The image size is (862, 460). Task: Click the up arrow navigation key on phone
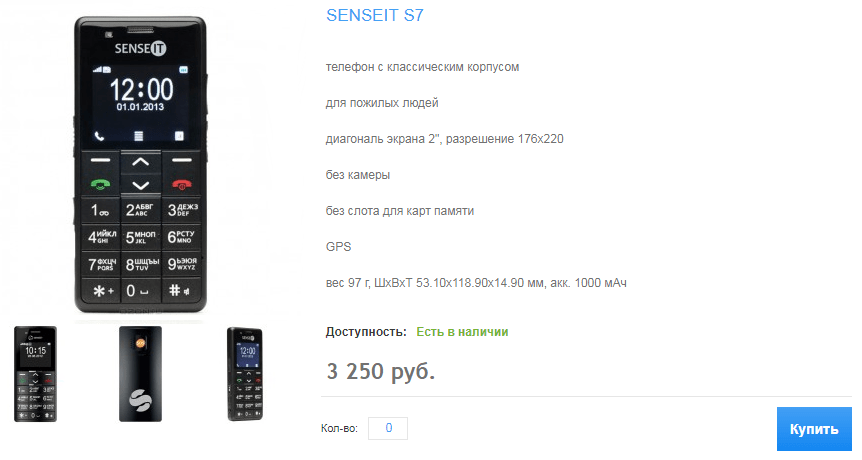point(141,162)
